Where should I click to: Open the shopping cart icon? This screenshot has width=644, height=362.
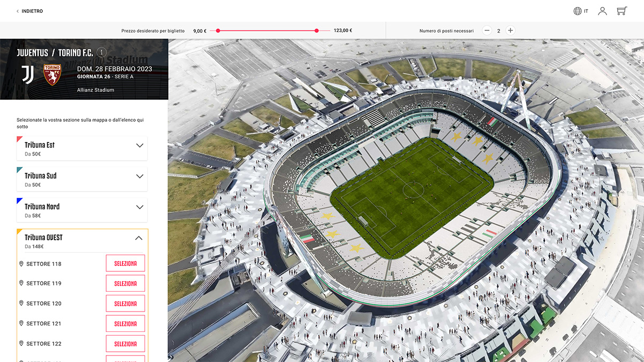(x=622, y=11)
